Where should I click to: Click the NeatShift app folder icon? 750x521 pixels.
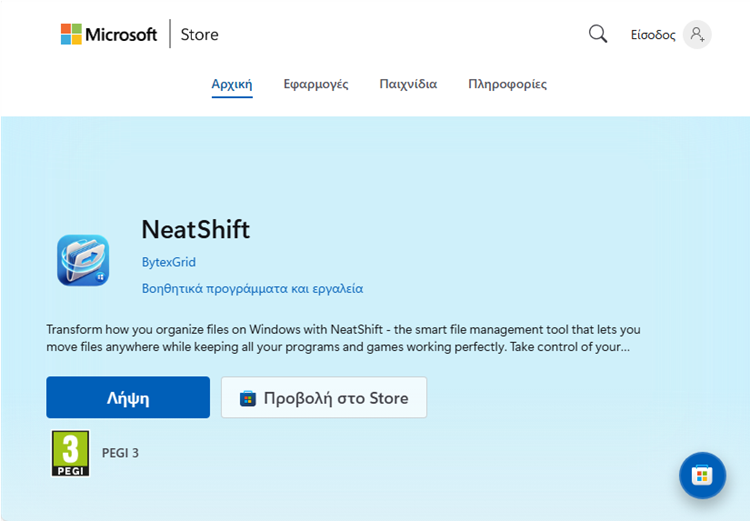tap(83, 260)
